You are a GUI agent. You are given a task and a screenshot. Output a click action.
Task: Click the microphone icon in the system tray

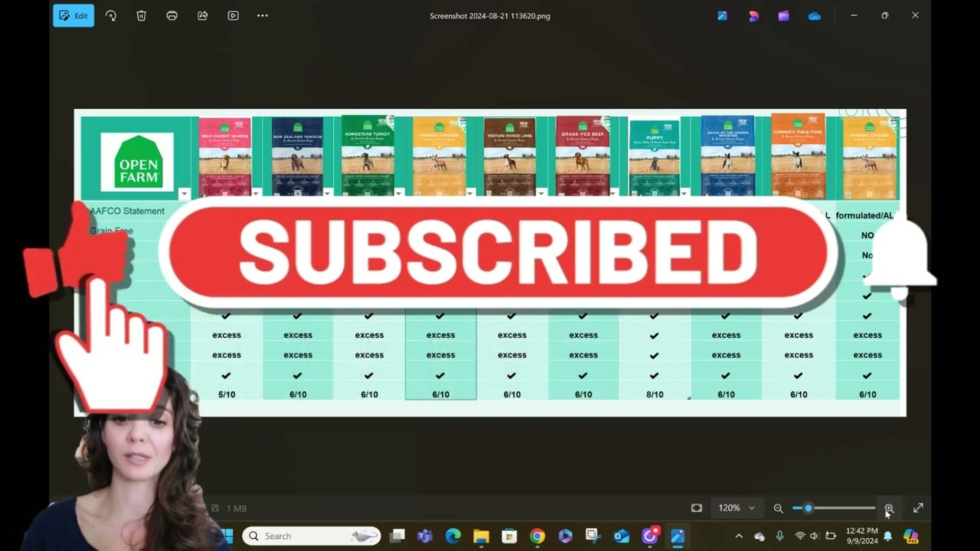point(779,536)
